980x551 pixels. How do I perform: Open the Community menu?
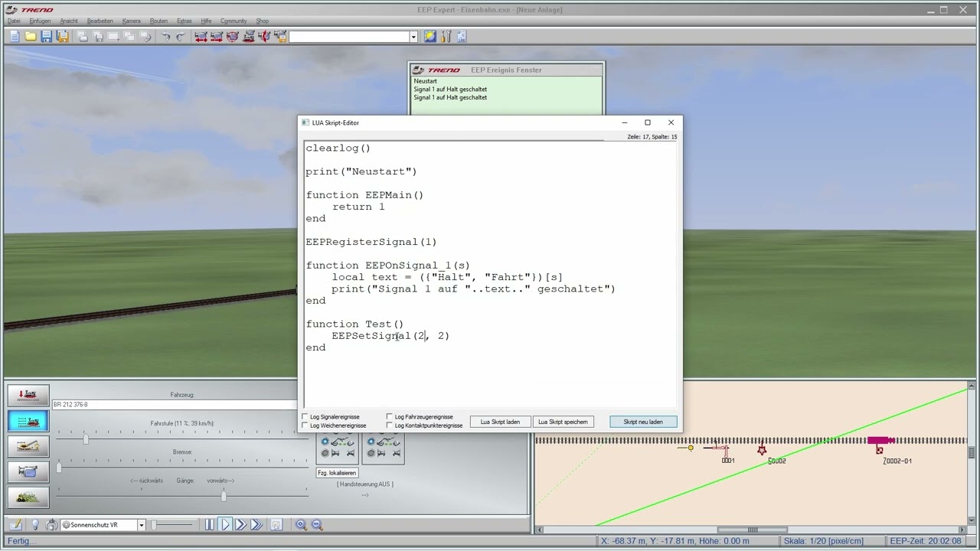[x=234, y=21]
